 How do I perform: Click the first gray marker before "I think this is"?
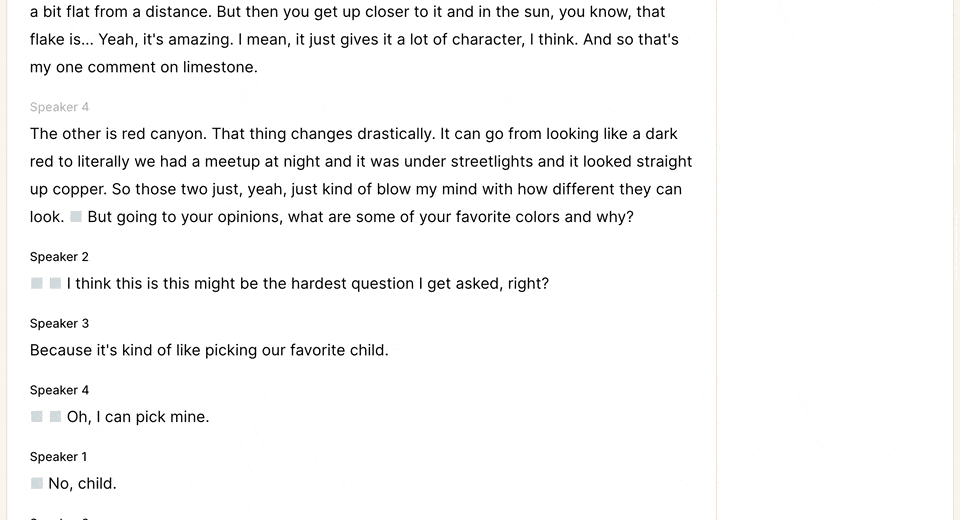click(x=37, y=283)
